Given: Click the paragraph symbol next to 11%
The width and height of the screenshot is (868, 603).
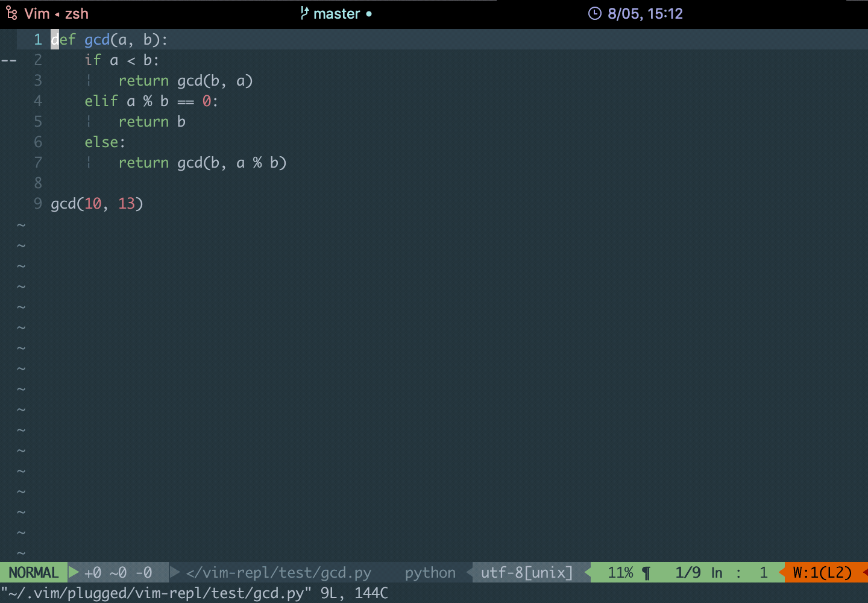Looking at the screenshot, I should [646, 573].
